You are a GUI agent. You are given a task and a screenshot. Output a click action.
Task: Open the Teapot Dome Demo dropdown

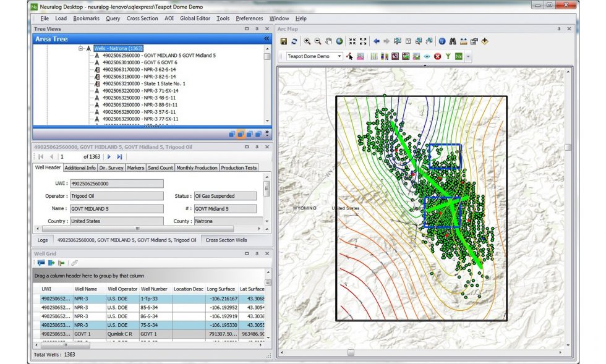pyautogui.click(x=339, y=56)
